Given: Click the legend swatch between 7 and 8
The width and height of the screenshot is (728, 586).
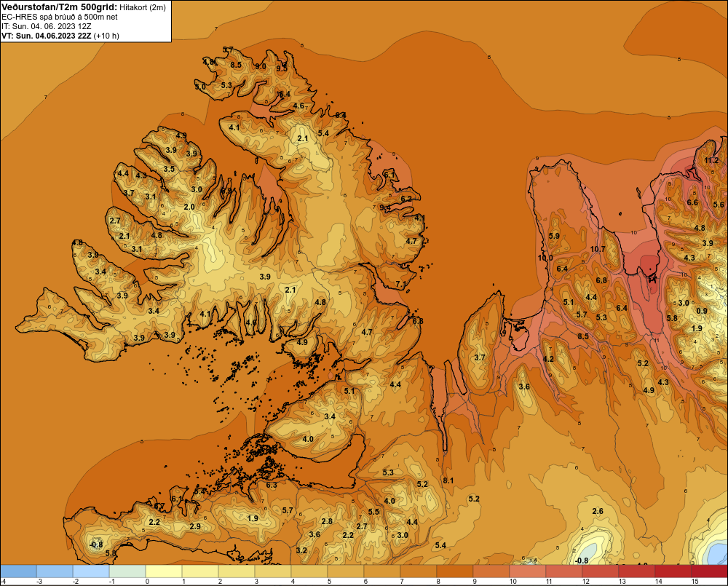Looking at the screenshot, I should tap(419, 571).
